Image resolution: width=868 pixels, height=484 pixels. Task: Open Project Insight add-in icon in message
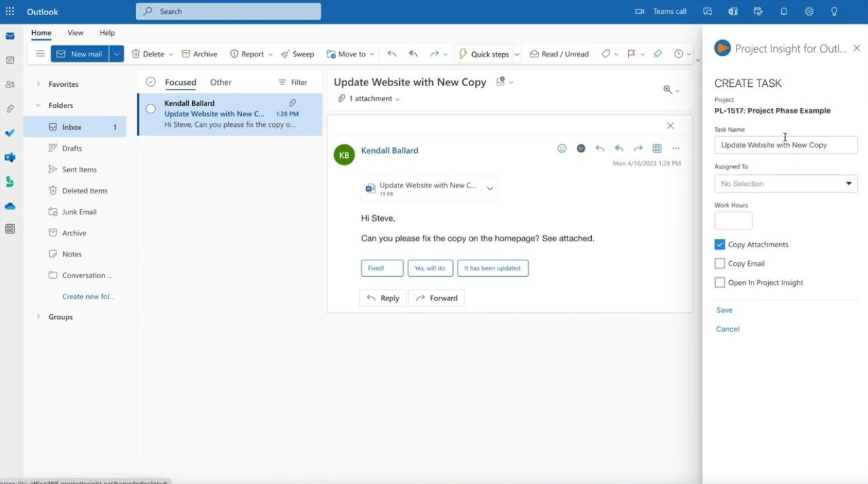click(x=581, y=149)
